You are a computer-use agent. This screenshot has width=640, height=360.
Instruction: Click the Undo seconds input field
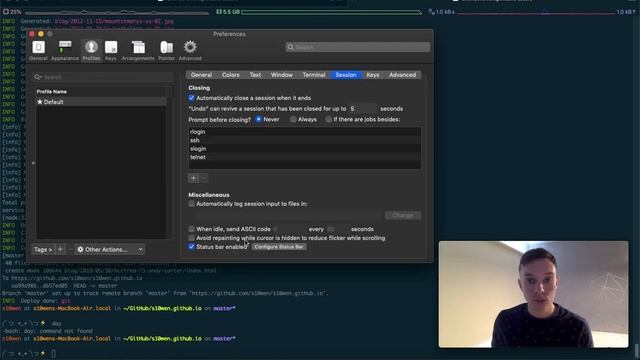tap(362, 109)
